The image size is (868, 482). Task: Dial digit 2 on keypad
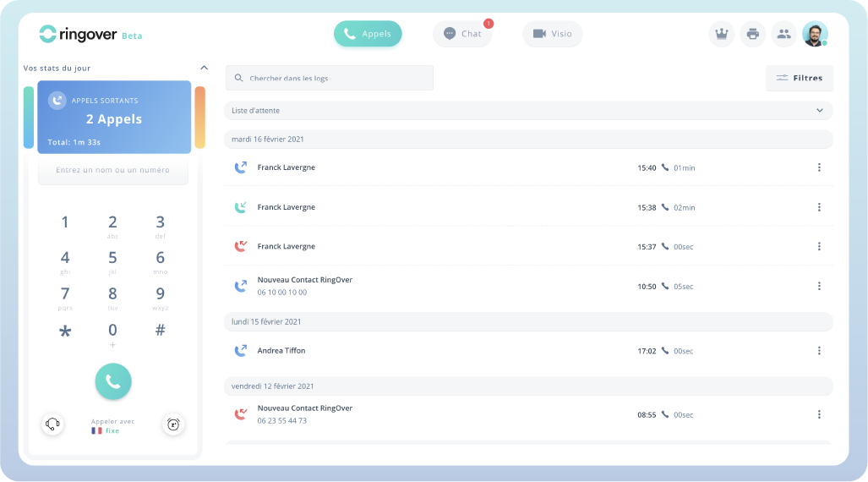(112, 226)
